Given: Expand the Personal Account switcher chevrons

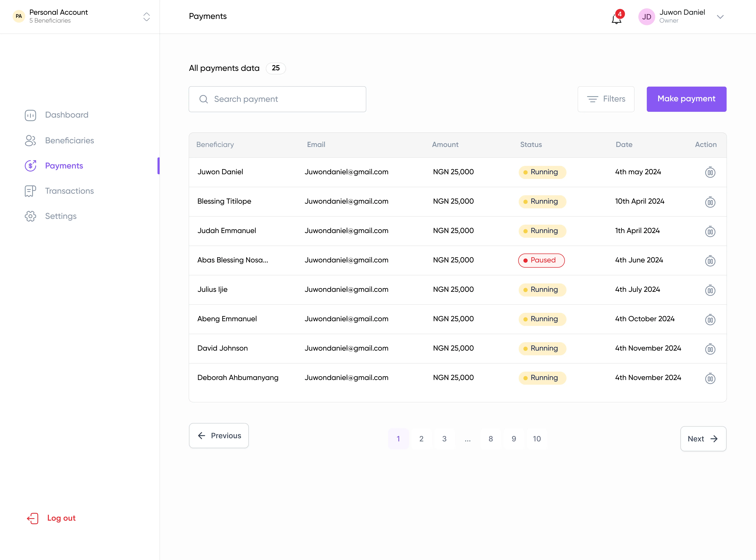Looking at the screenshot, I should pos(146,17).
